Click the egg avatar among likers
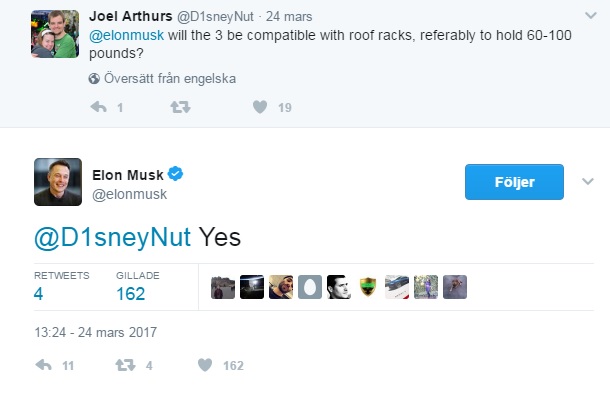The image size is (610, 395). click(x=310, y=287)
